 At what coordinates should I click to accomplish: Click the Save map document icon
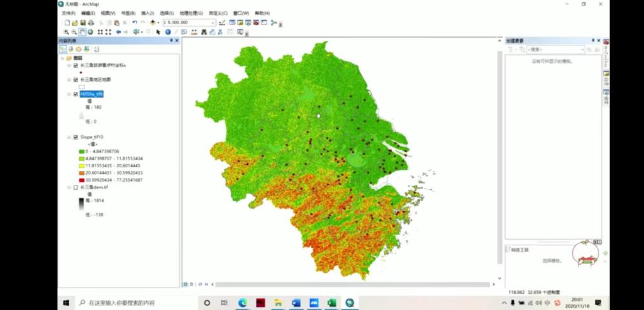(83, 23)
